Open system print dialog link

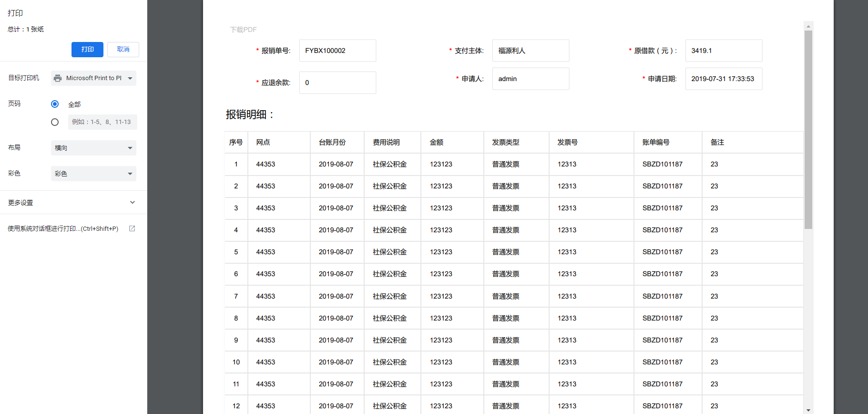point(63,229)
